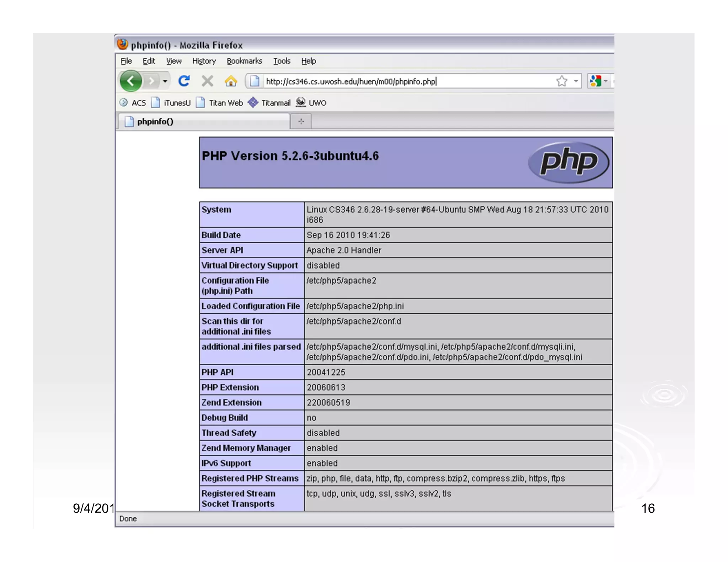
Task: Click the 'Sep 16 2010 19:41:26' build date value
Action: [x=348, y=235]
